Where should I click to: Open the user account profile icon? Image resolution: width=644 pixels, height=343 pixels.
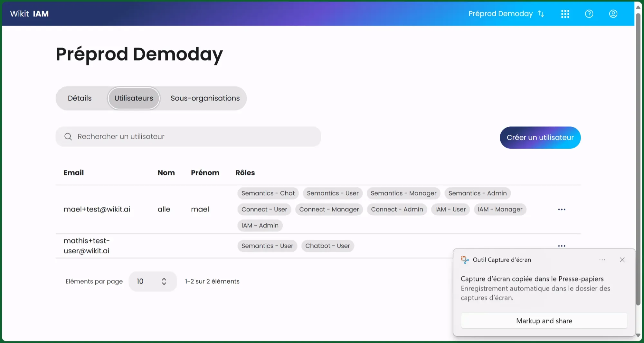(613, 14)
